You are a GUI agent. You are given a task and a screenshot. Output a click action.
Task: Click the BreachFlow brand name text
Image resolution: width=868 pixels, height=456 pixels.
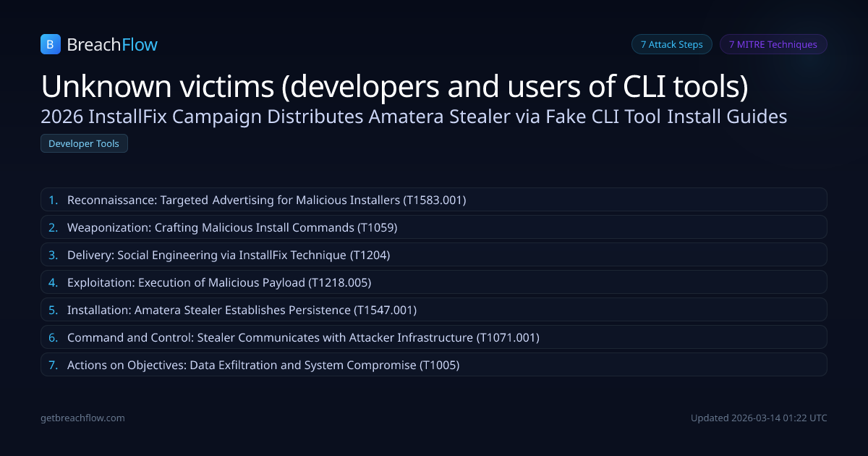point(112,45)
